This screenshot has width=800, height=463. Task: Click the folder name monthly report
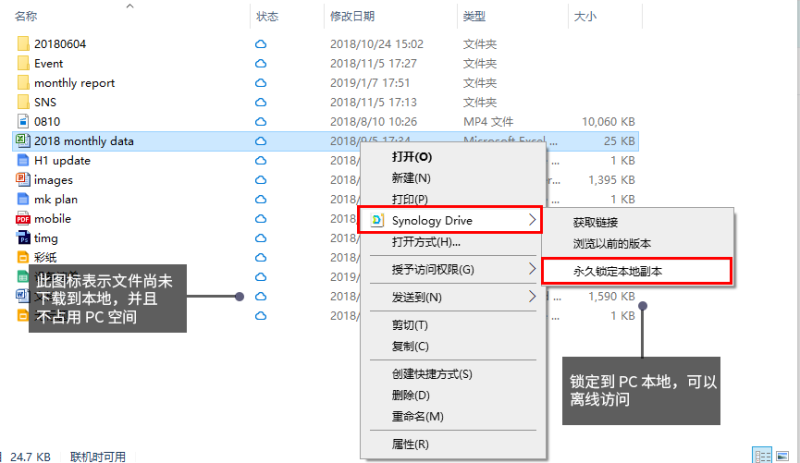coord(74,83)
